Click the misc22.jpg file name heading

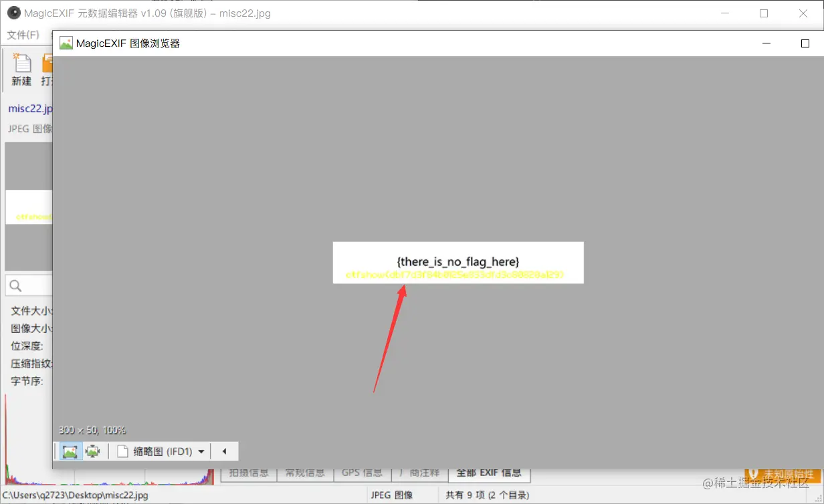(30, 108)
